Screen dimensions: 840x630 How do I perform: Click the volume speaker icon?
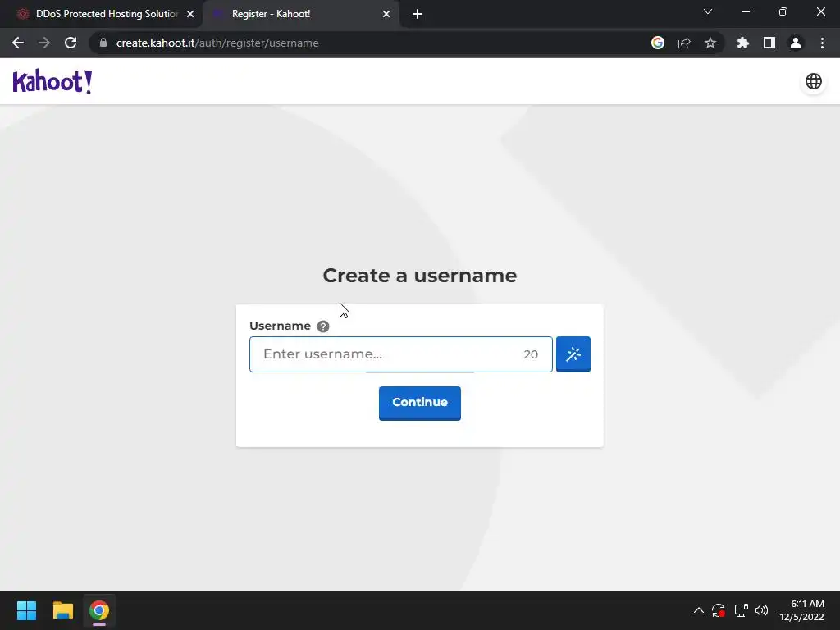760,610
